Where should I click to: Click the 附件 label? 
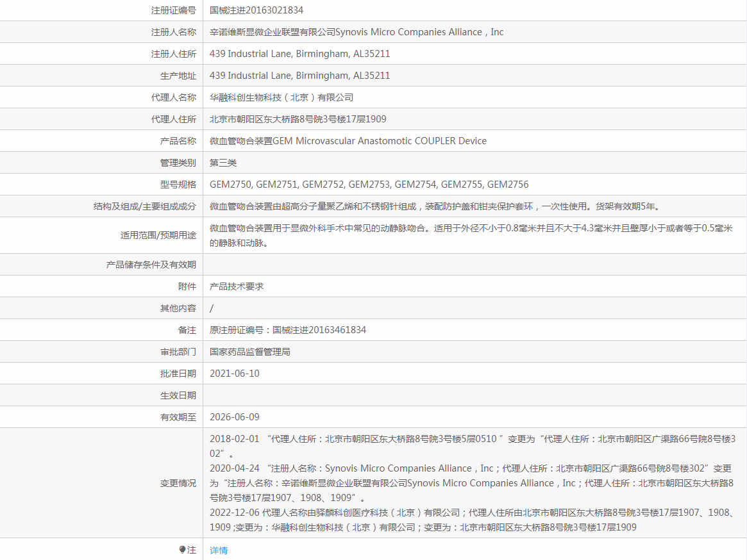point(187,286)
